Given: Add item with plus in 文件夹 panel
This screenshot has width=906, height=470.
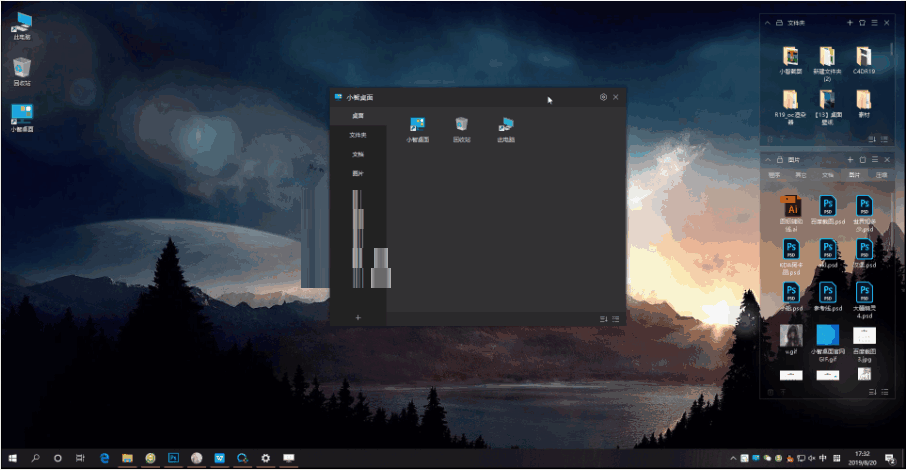Looking at the screenshot, I should [x=850, y=22].
